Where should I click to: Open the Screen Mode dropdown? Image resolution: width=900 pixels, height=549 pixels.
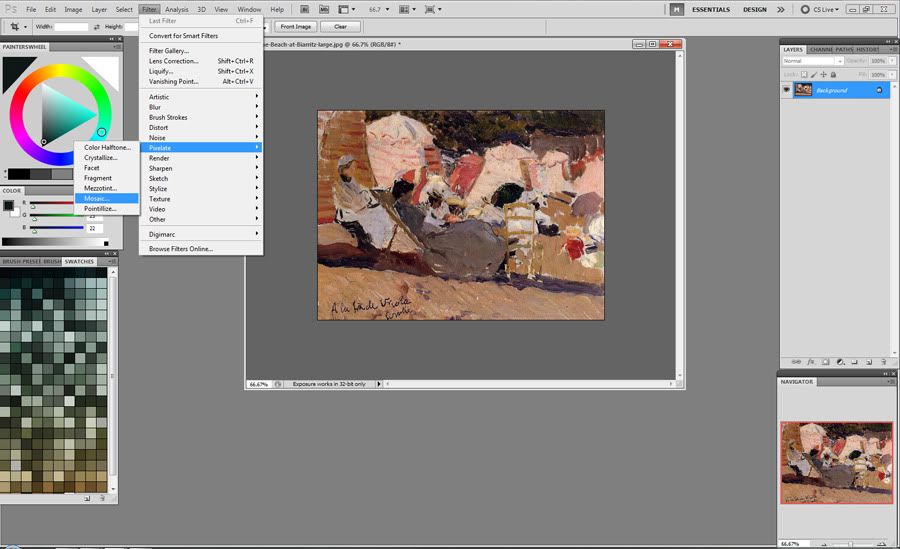pos(433,9)
